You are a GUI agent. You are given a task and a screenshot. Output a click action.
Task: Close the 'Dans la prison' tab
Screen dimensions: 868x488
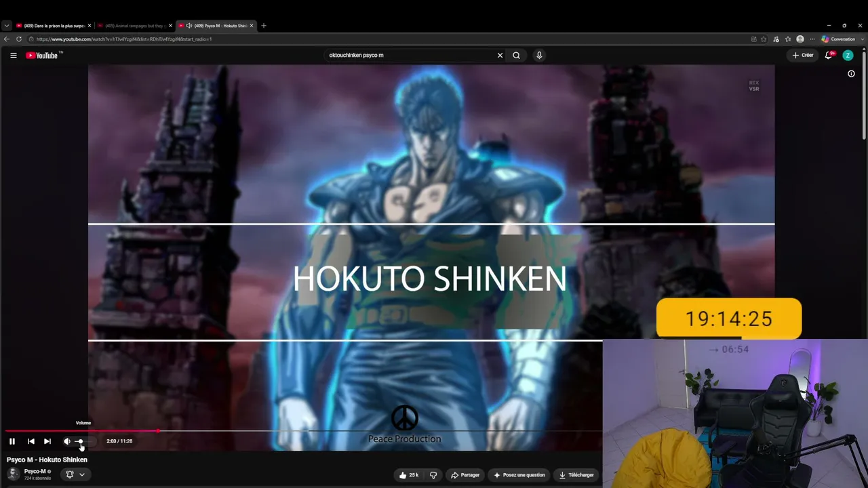[88, 26]
